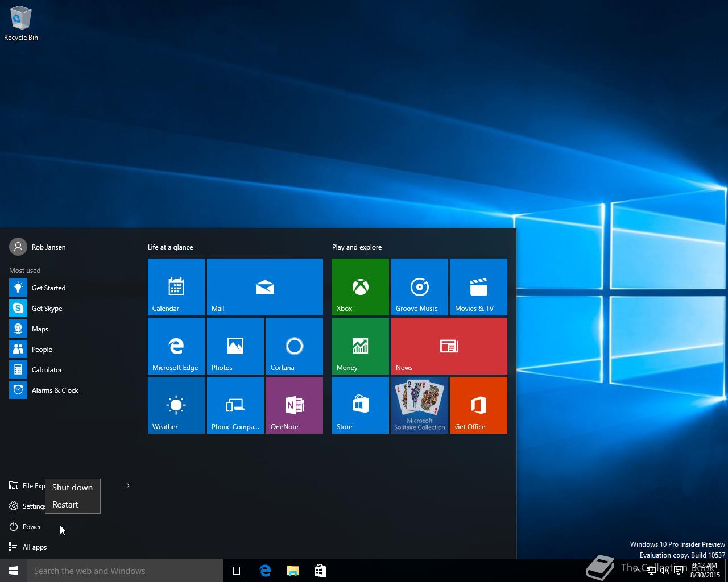Show hidden tray icons chevron
728x582 pixels.
(x=638, y=571)
